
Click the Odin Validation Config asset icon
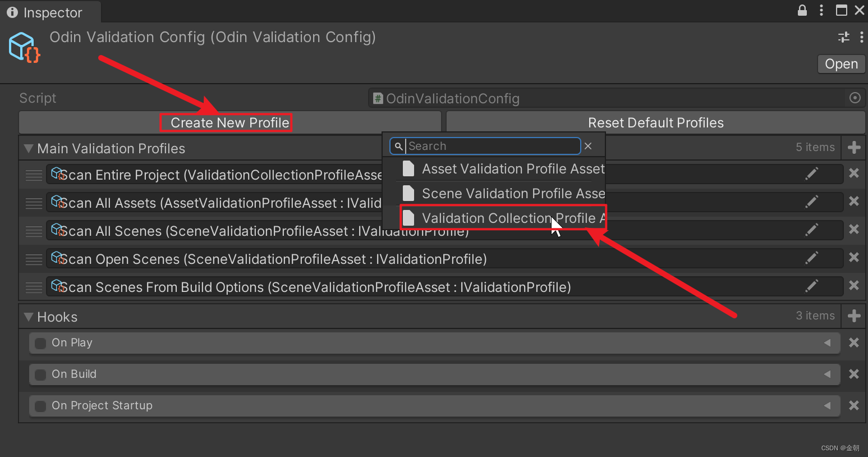25,47
